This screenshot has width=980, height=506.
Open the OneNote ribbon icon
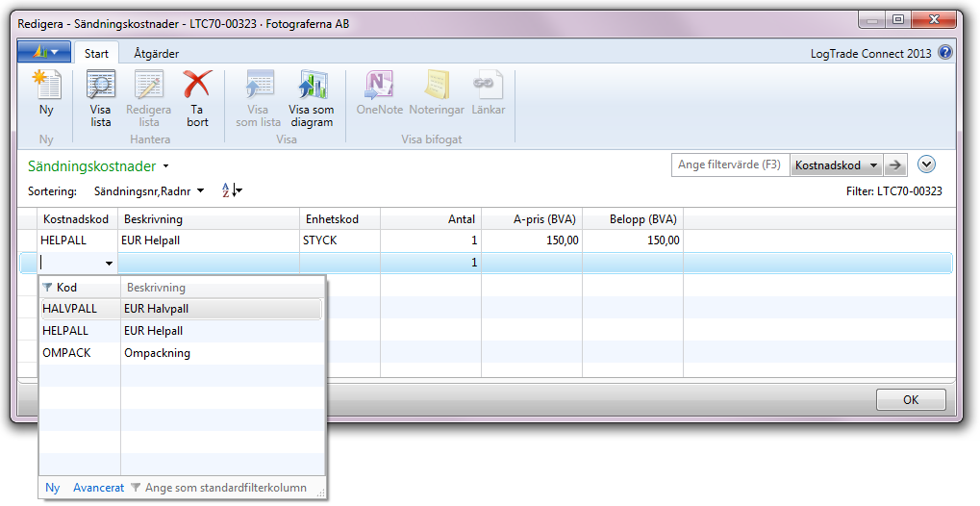point(379,85)
